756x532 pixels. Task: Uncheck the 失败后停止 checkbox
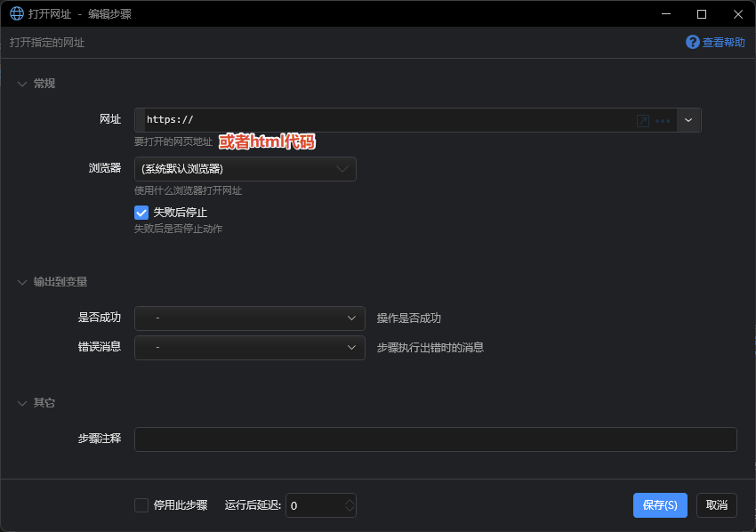(141, 213)
